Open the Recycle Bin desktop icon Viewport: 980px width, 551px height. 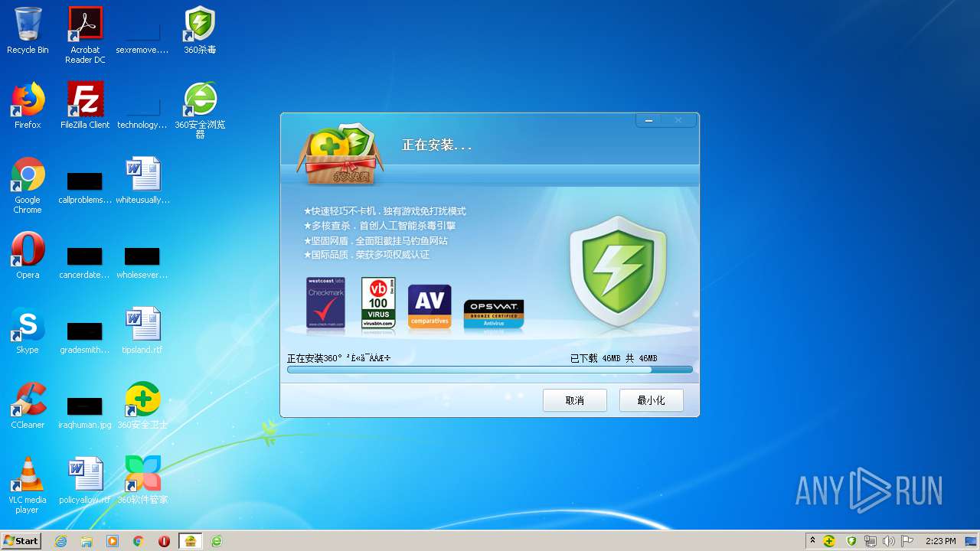point(28,31)
